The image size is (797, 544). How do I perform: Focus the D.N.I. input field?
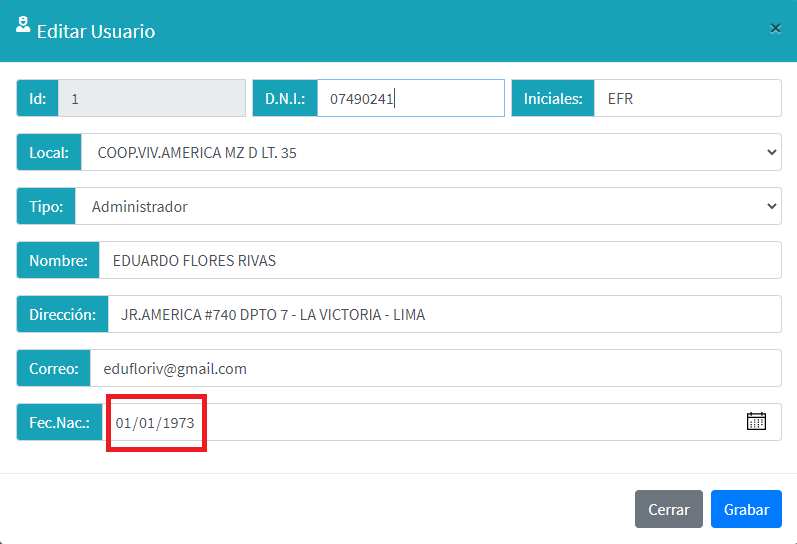pos(410,99)
